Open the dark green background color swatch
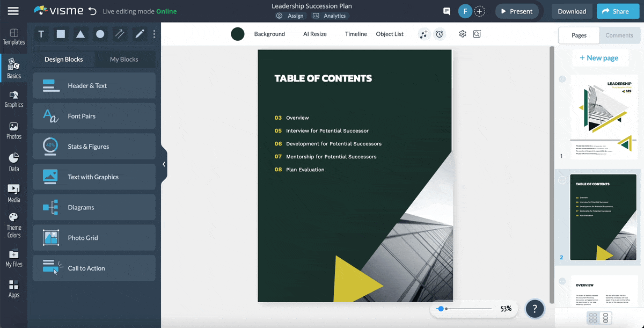The width and height of the screenshot is (644, 328). (x=238, y=34)
